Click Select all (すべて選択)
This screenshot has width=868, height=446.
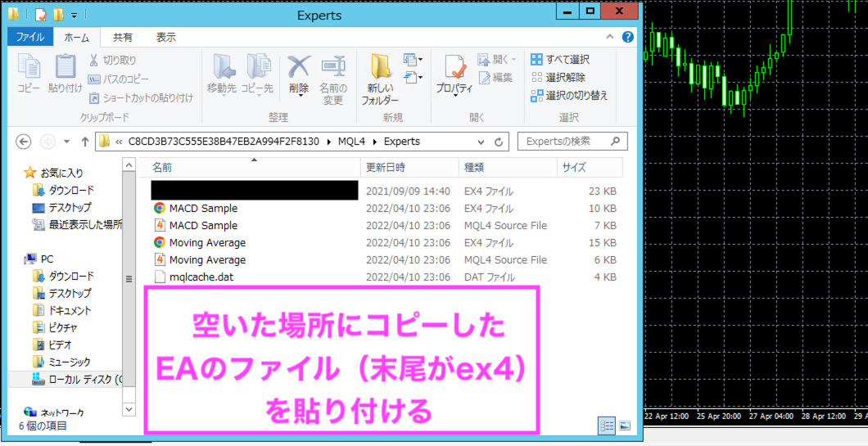[x=559, y=59]
